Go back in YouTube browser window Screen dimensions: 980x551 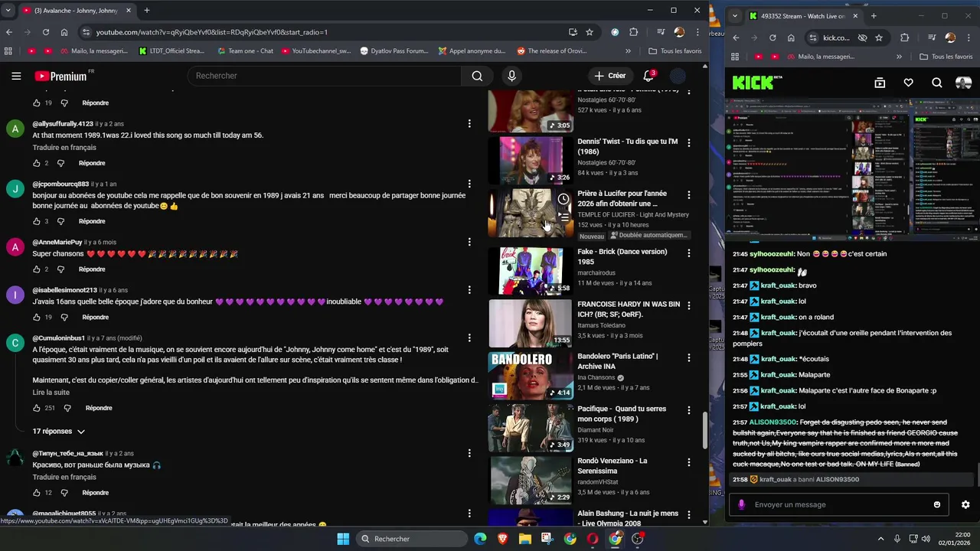(9, 32)
